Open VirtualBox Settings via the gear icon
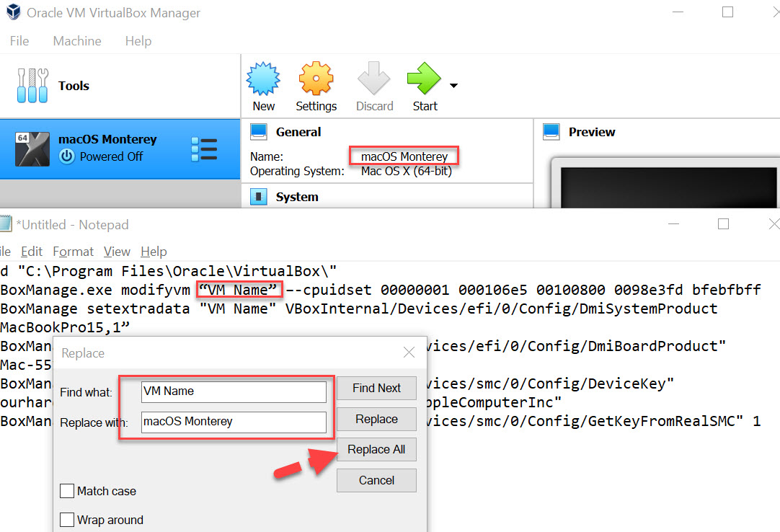780x532 pixels. (316, 79)
